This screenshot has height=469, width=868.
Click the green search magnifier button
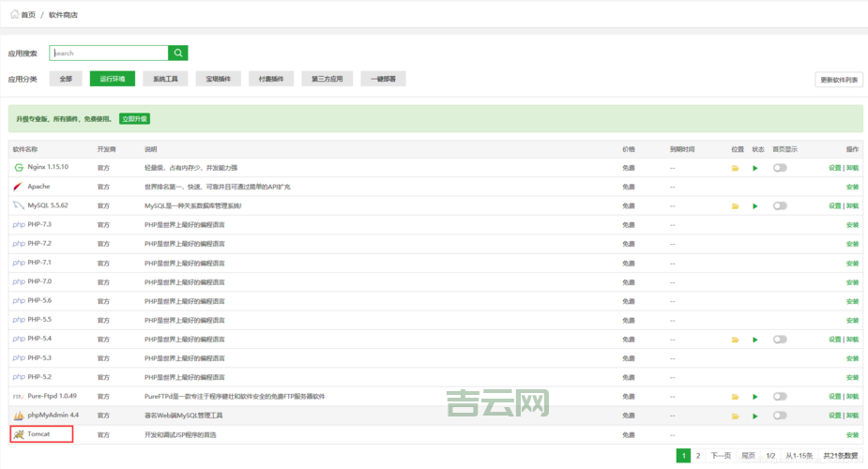(178, 53)
